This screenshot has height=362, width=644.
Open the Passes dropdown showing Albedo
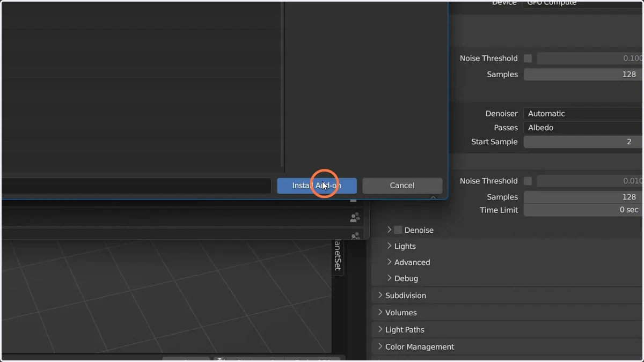click(583, 128)
